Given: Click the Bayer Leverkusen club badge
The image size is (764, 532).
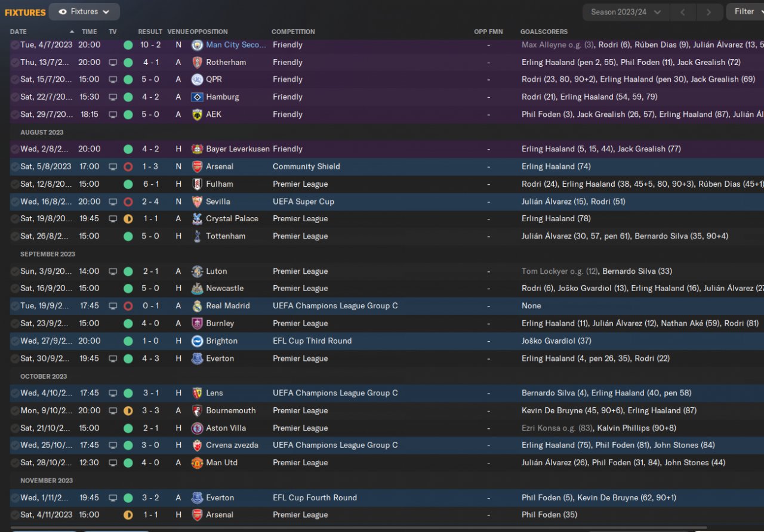Looking at the screenshot, I should coord(197,149).
